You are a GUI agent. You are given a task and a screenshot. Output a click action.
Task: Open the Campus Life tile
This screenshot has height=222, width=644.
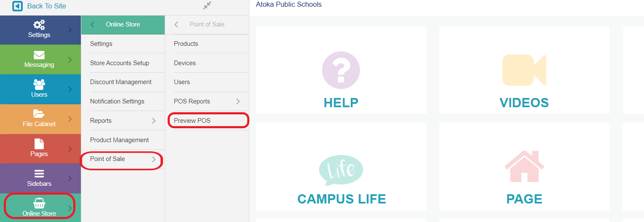click(341, 166)
